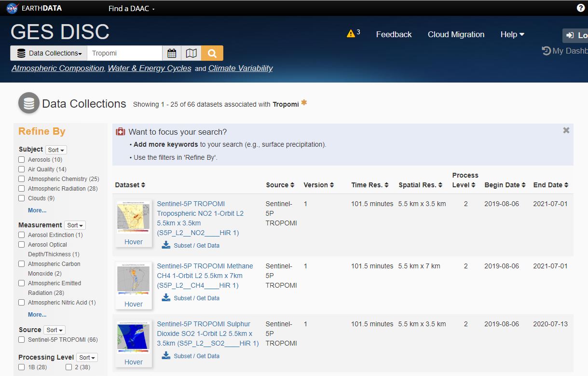Screen dimensions: 588x376
Task: Click the Login button
Action: point(575,35)
